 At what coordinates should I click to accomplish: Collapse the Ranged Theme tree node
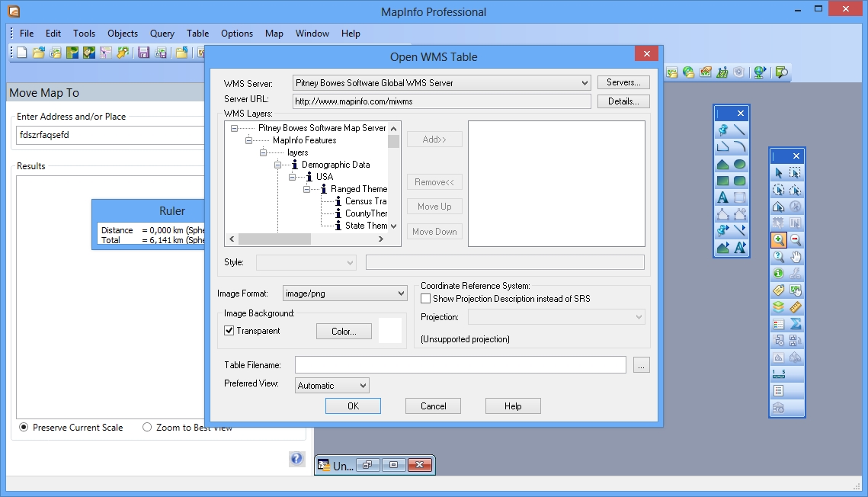pos(306,189)
